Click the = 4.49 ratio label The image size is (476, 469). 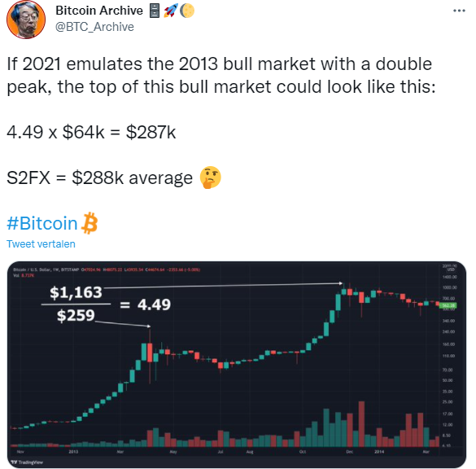[x=146, y=305]
